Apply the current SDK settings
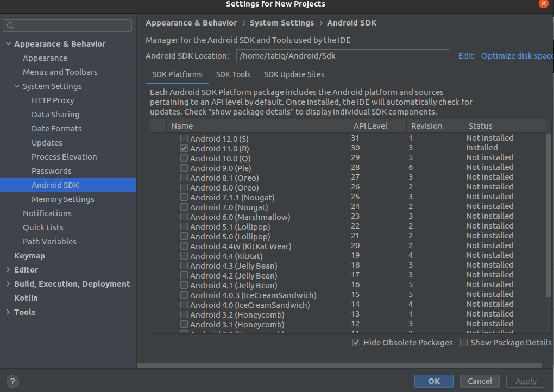The height and width of the screenshot is (392, 554). tap(525, 381)
